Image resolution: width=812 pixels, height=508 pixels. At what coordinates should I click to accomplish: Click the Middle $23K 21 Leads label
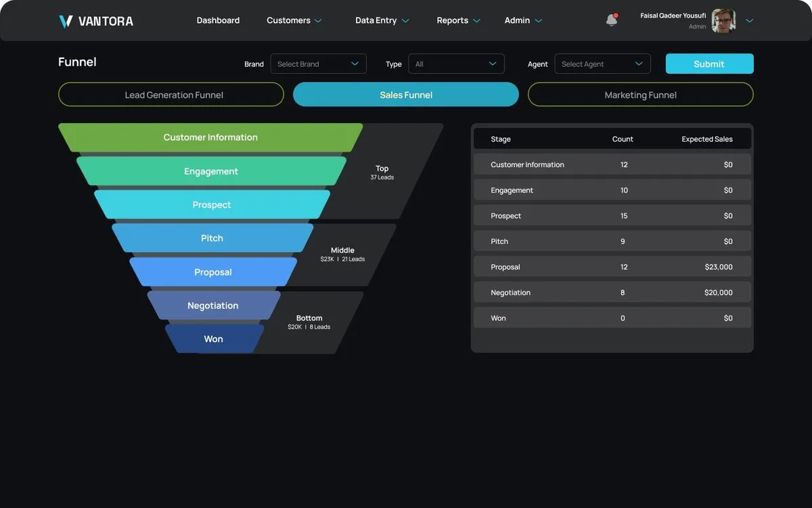point(342,254)
